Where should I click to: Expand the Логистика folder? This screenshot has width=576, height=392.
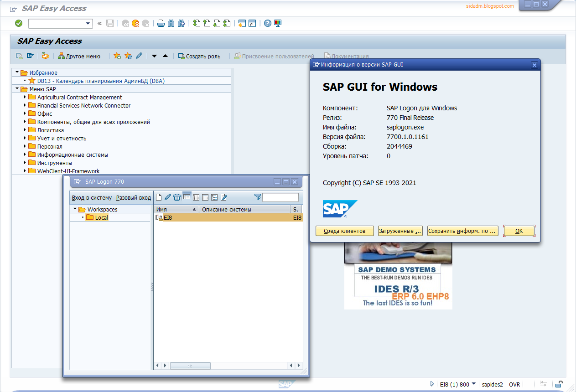coord(25,130)
